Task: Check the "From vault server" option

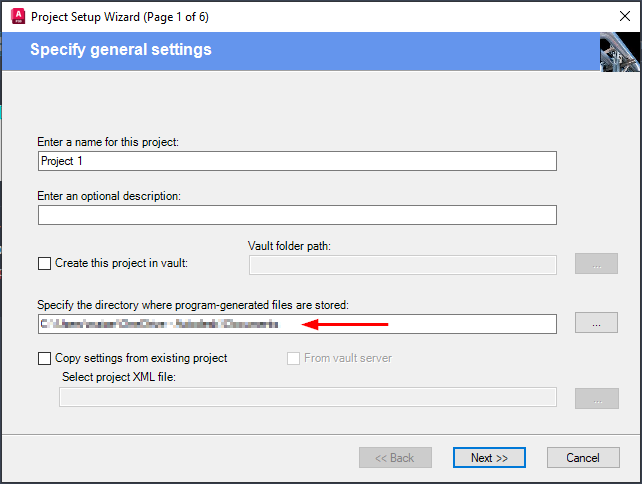Action: coord(294,358)
